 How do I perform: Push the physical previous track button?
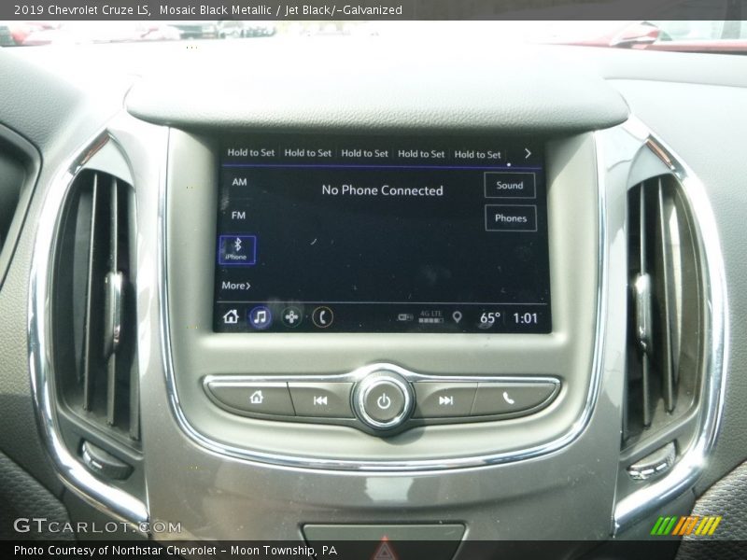click(321, 400)
